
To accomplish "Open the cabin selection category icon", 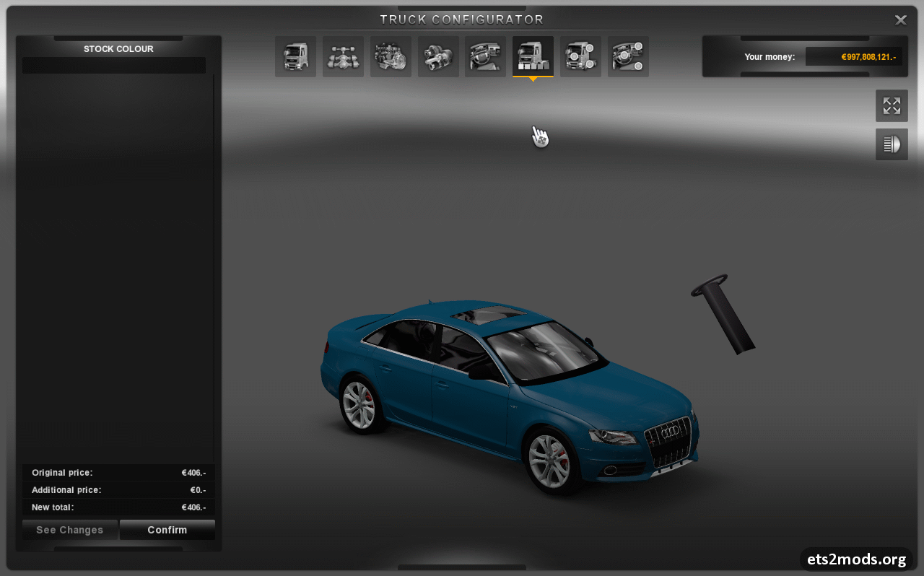I will (x=295, y=56).
